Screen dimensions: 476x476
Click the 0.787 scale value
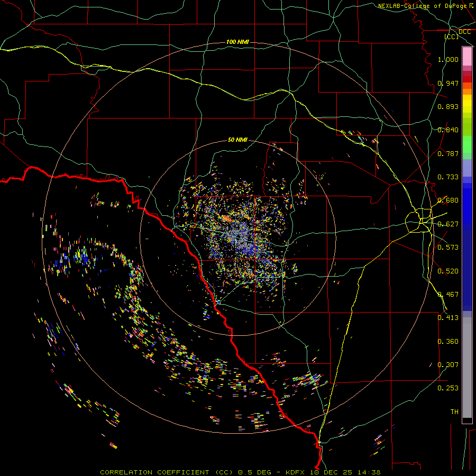click(x=448, y=153)
